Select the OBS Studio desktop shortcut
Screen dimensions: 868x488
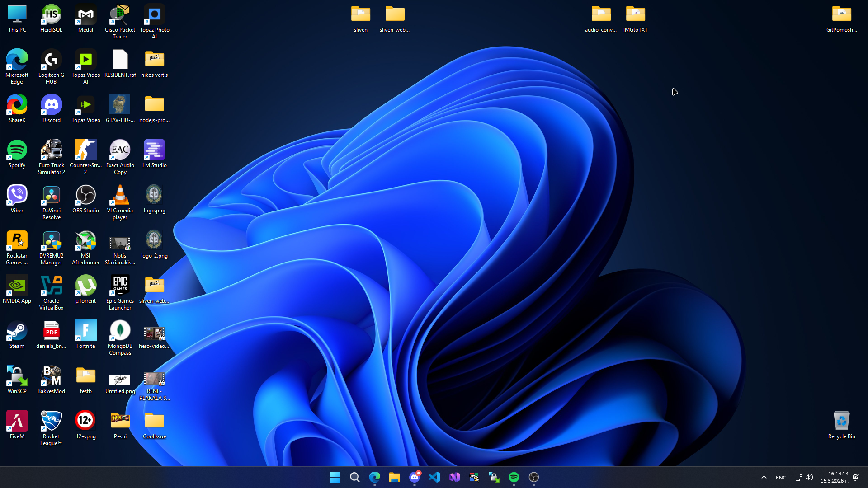tap(86, 200)
